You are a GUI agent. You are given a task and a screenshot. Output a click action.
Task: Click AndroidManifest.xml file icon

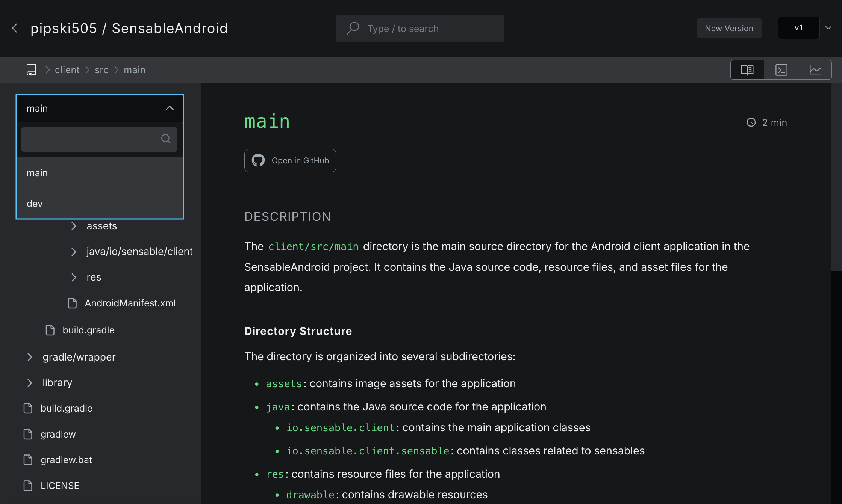(x=72, y=303)
